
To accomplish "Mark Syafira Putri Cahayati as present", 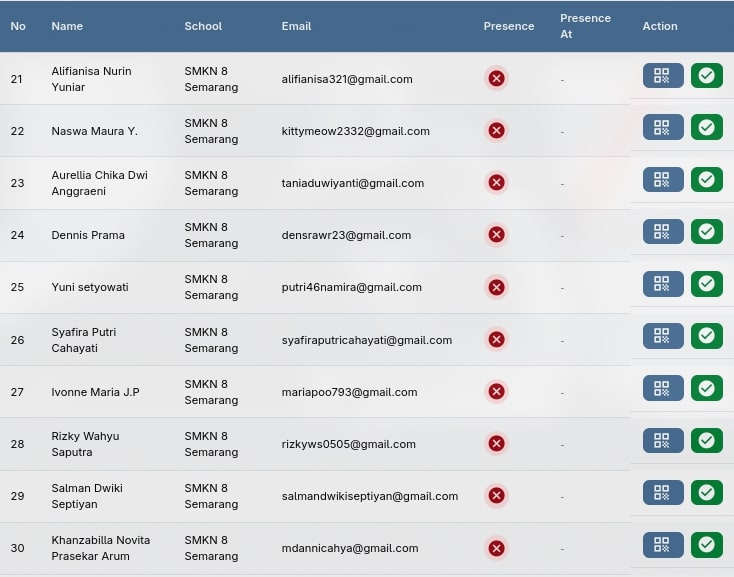I will point(706,336).
